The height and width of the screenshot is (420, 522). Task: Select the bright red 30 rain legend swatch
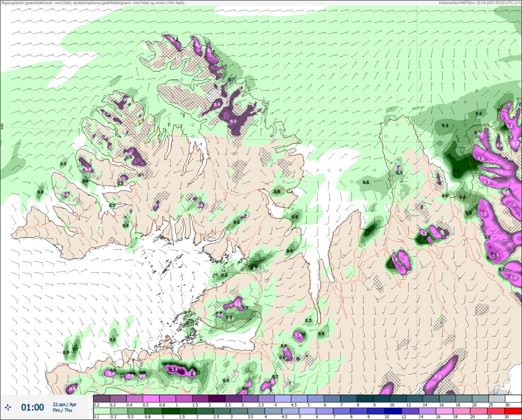[513, 411]
